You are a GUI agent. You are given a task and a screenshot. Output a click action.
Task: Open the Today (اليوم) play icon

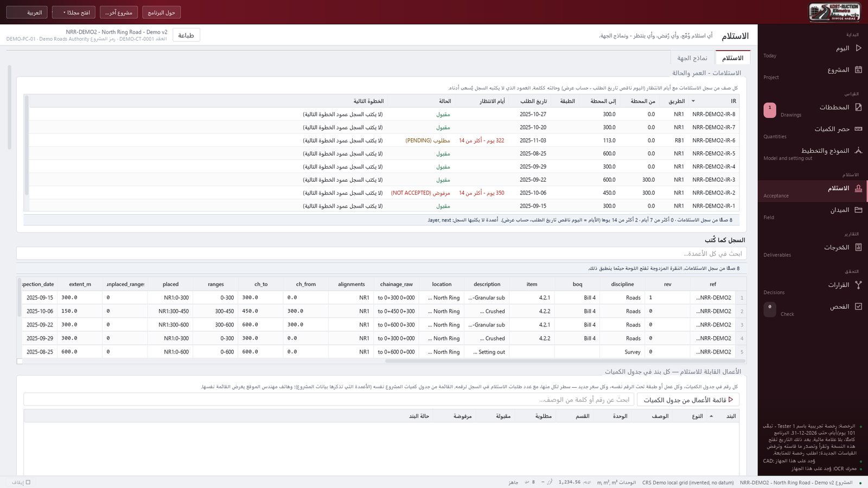[858, 48]
